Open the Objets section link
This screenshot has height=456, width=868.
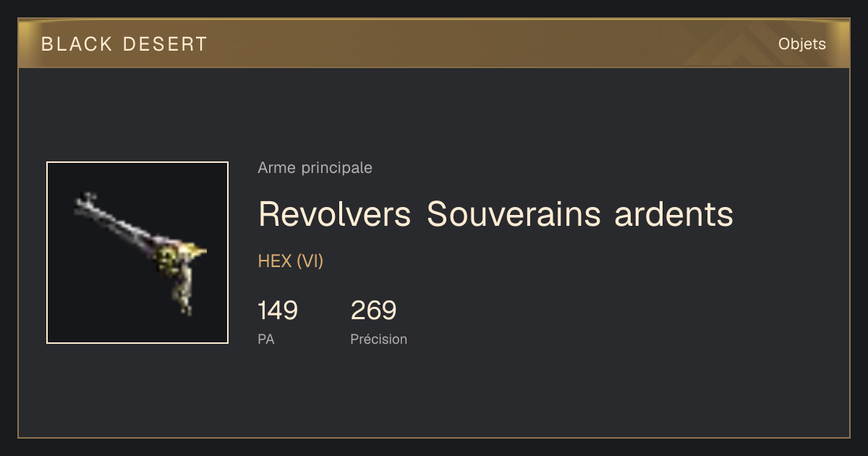point(802,44)
